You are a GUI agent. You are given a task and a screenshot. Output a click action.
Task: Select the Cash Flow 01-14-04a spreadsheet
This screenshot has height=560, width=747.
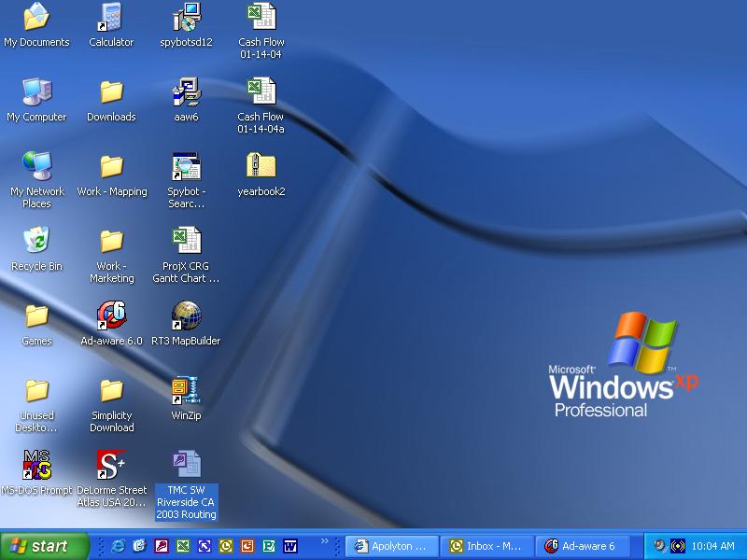point(261,92)
